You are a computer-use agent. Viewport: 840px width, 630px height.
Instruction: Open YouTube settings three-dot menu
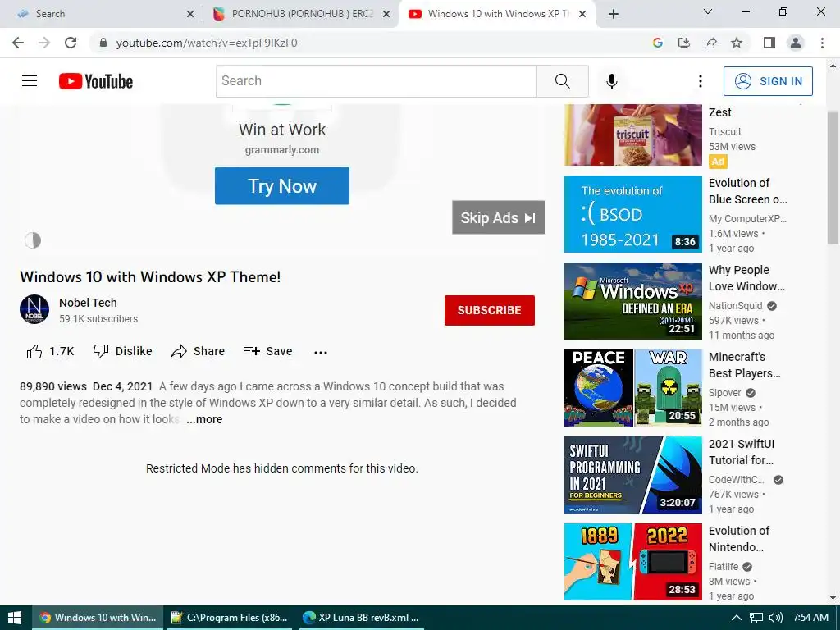click(701, 81)
